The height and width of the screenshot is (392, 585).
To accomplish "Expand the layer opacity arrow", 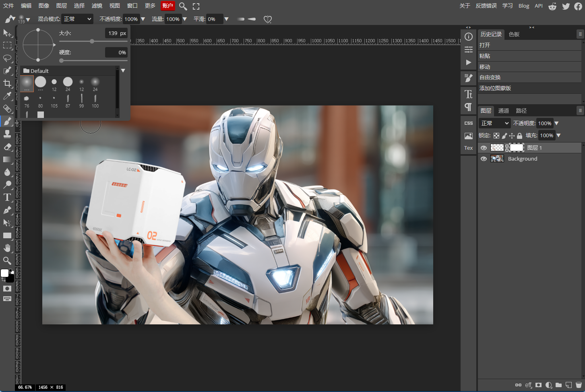I will tap(556, 124).
